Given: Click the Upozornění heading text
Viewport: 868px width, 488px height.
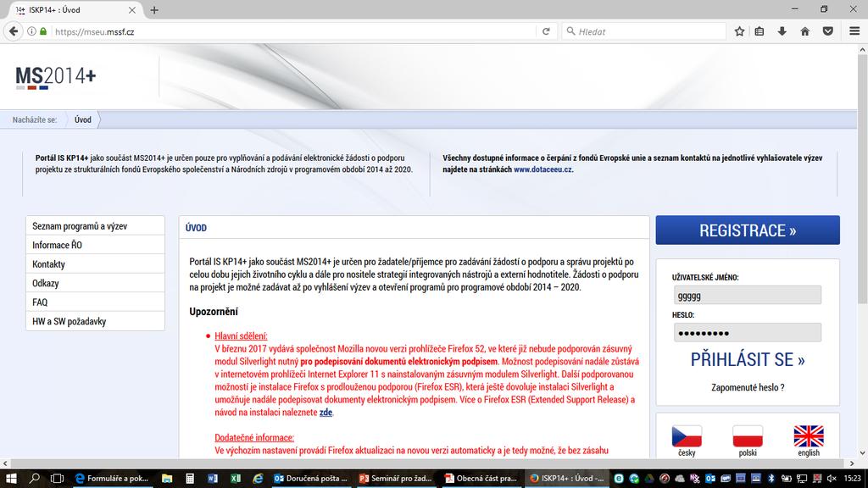Looking at the screenshot, I should click(214, 312).
